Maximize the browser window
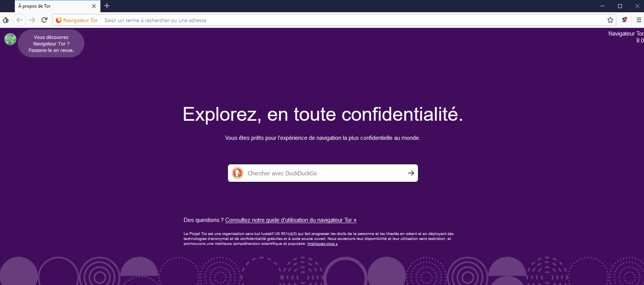The height and width of the screenshot is (285, 644). click(x=620, y=6)
